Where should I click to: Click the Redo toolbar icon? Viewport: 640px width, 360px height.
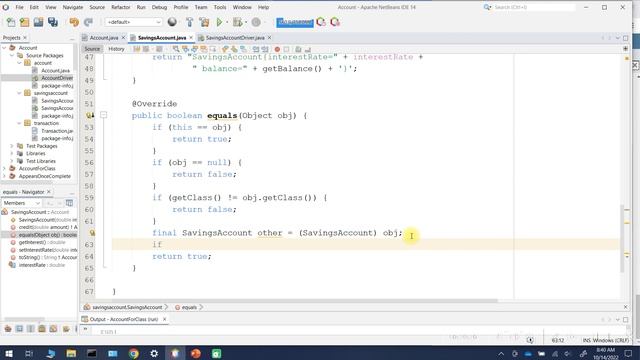pos(88,22)
